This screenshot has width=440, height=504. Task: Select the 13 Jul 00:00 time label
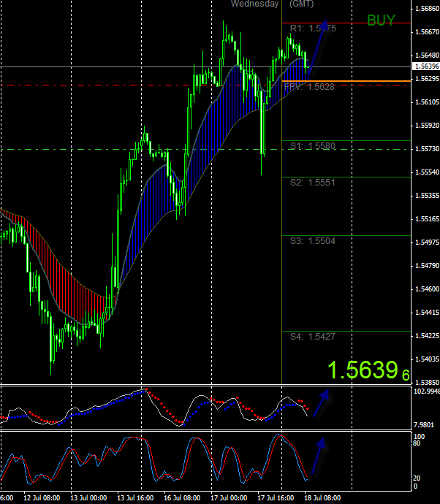pyautogui.click(x=88, y=498)
